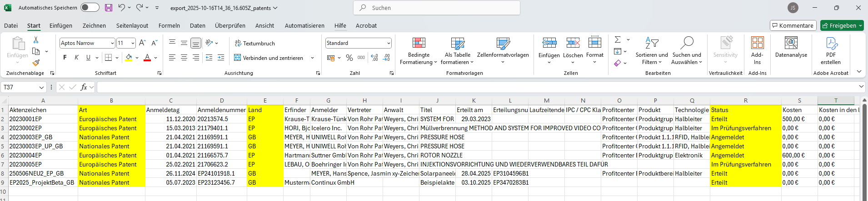This screenshot has width=868, height=201.
Task: Increase the cell indent
Action: click(221, 58)
